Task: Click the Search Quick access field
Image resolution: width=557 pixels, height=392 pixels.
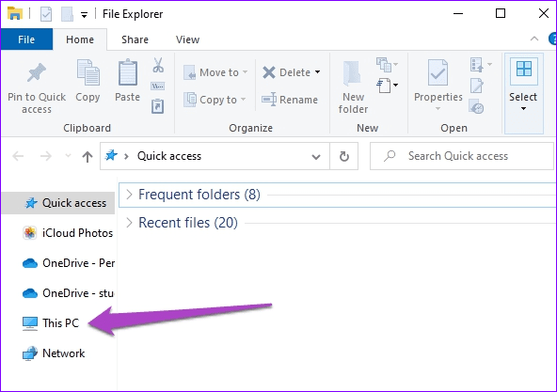Action: click(461, 156)
